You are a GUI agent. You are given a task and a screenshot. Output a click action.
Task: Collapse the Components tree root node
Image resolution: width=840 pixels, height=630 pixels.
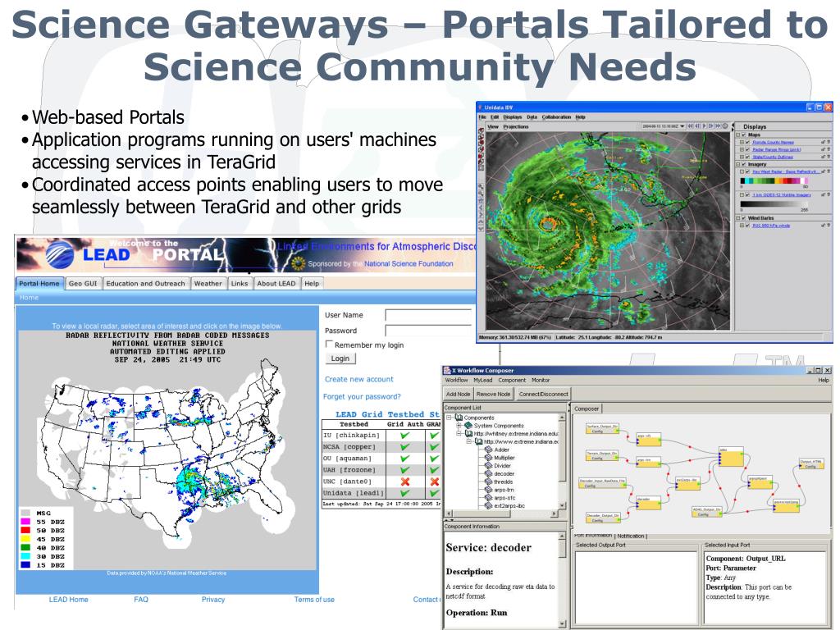(x=450, y=418)
